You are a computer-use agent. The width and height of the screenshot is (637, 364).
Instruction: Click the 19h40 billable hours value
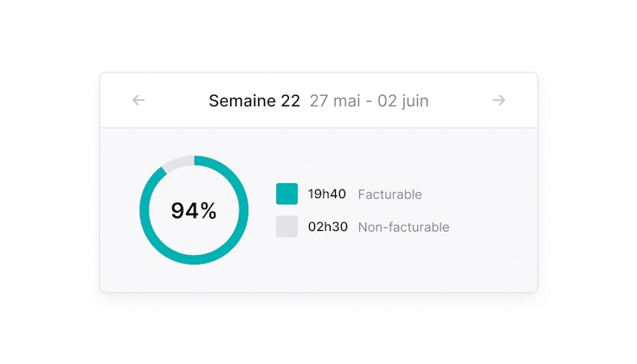(x=327, y=194)
